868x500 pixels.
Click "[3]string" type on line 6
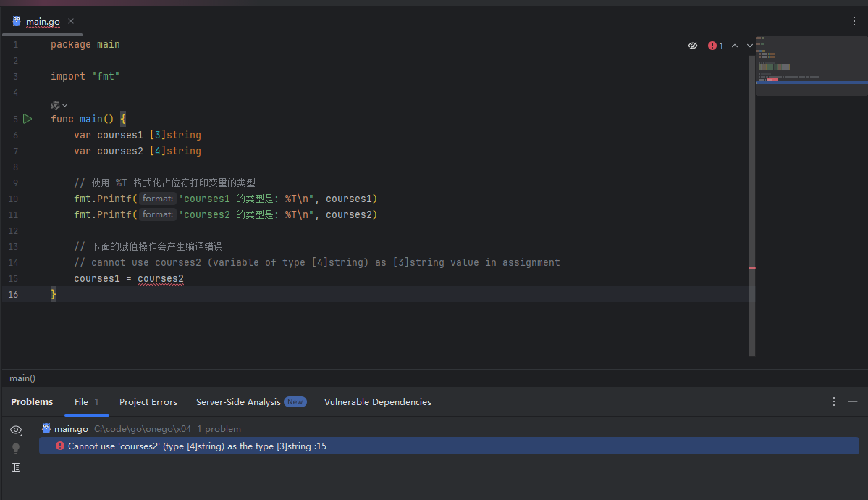pyautogui.click(x=175, y=136)
